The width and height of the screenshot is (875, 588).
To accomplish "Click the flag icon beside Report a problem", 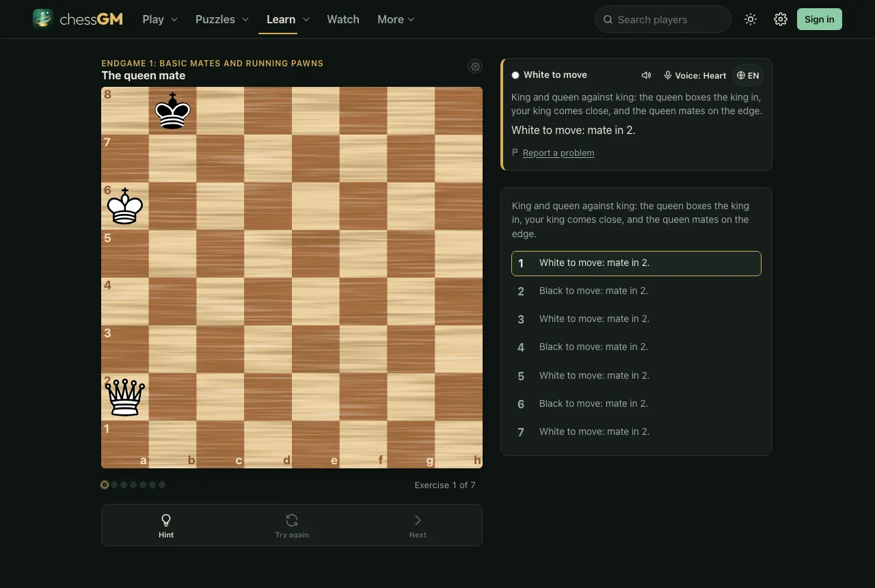I will (515, 152).
